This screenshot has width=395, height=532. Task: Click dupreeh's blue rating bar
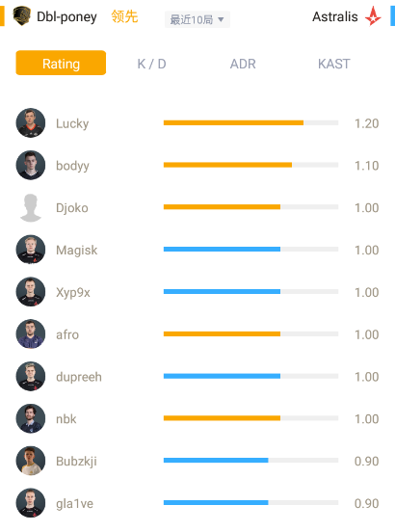(x=222, y=376)
